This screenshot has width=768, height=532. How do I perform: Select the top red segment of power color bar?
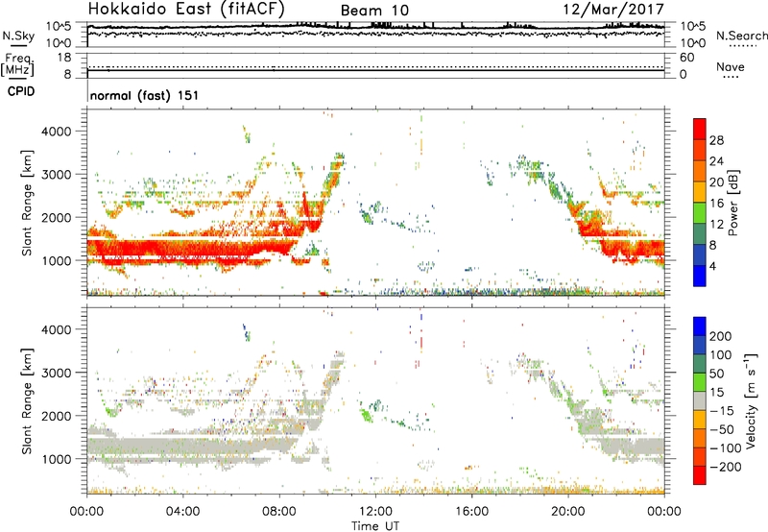pyautogui.click(x=700, y=129)
